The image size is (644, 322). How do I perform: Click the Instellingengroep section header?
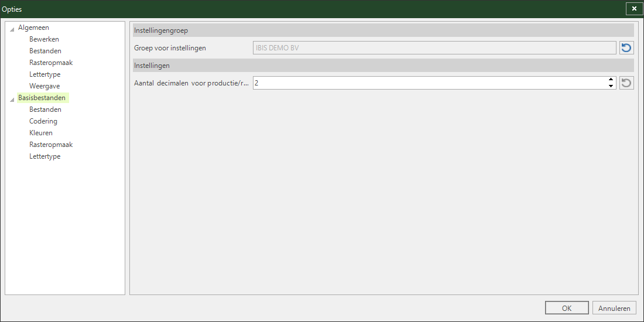click(383, 30)
